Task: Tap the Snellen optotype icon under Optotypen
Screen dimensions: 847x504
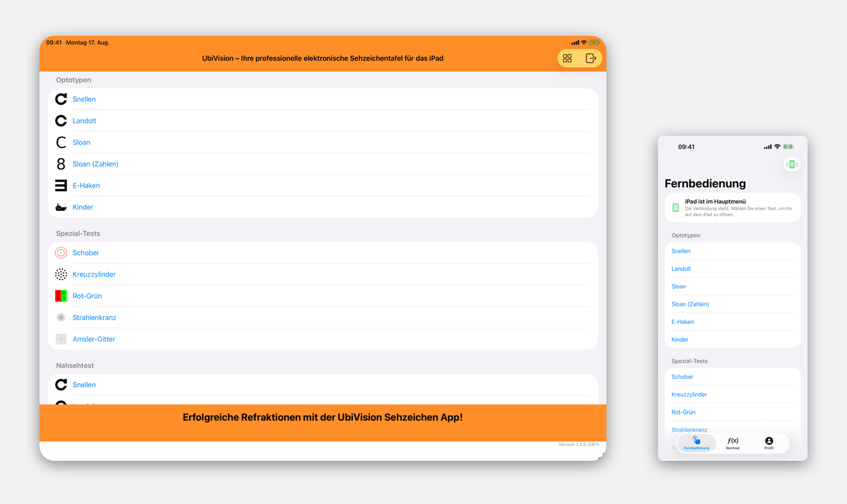Action: pyautogui.click(x=61, y=100)
